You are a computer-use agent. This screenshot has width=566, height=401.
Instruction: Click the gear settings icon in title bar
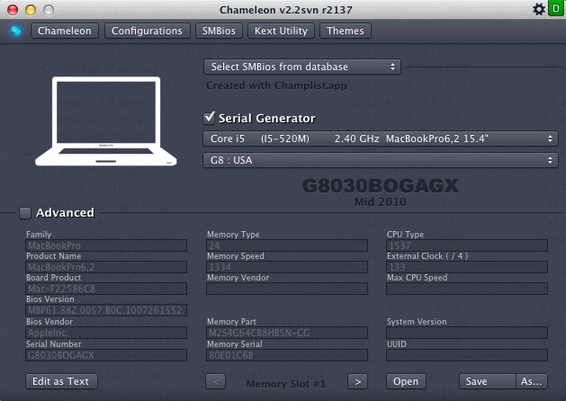click(539, 9)
